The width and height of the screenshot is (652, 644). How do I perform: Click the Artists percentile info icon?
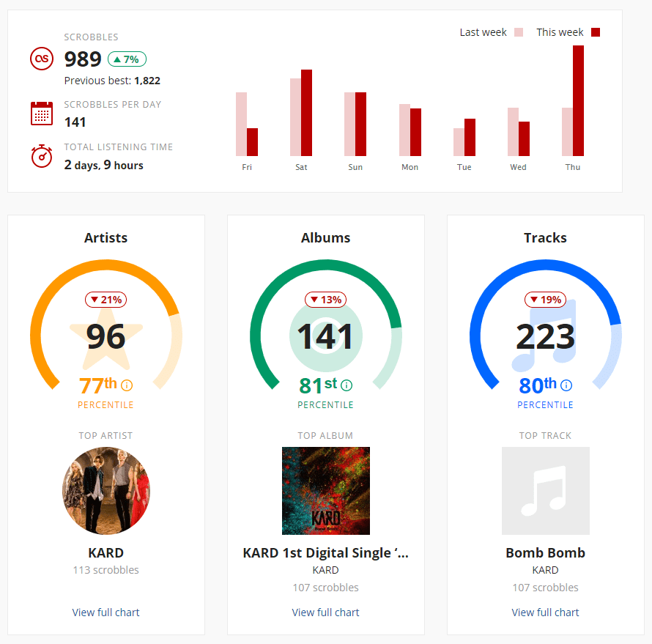coord(127,385)
